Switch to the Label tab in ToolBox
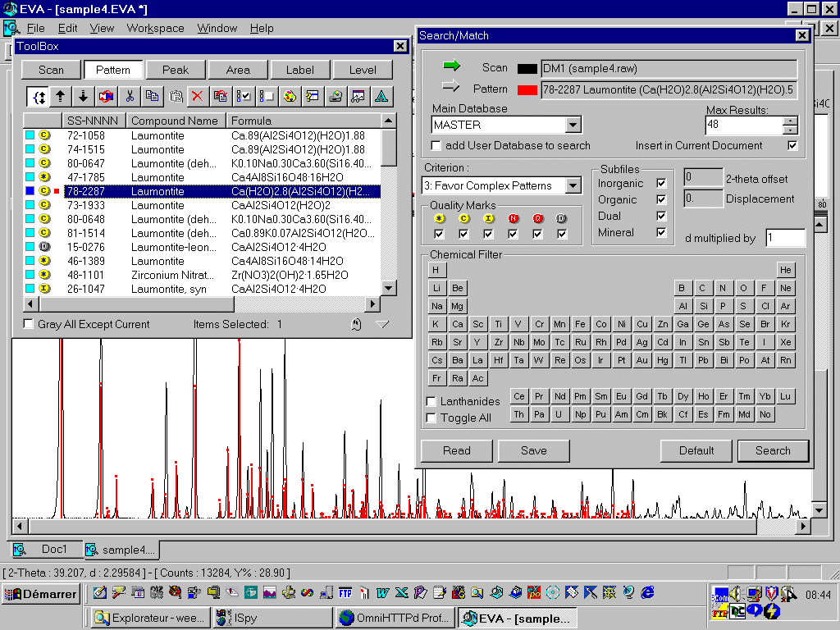Image resolution: width=840 pixels, height=630 pixels. pyautogui.click(x=300, y=70)
